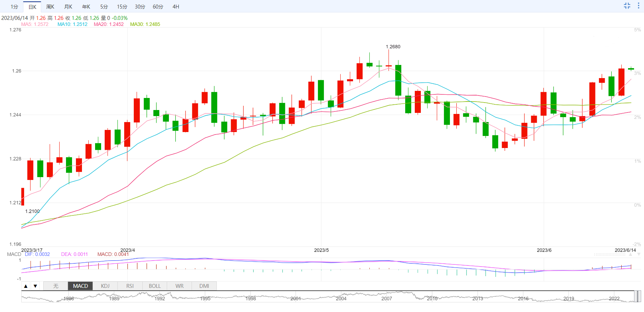The width and height of the screenshot is (644, 312).
Task: Enable the KDJ indicator
Action: [105, 286]
